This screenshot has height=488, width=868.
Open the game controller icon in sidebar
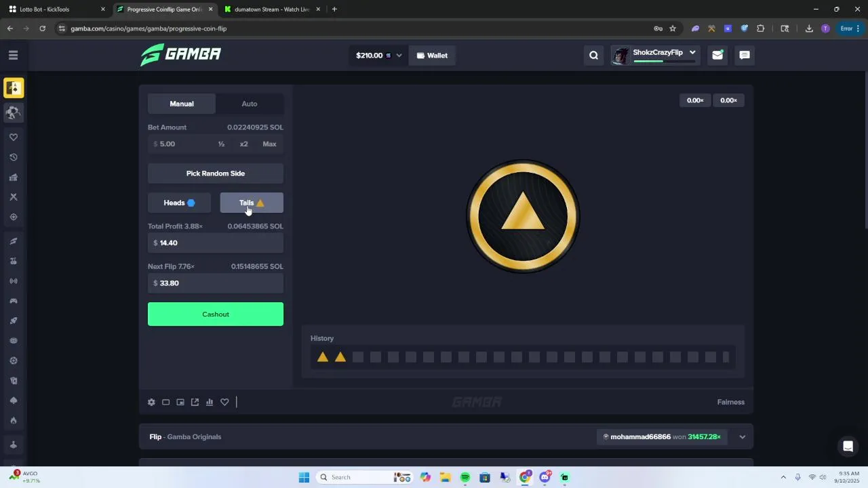14,301
